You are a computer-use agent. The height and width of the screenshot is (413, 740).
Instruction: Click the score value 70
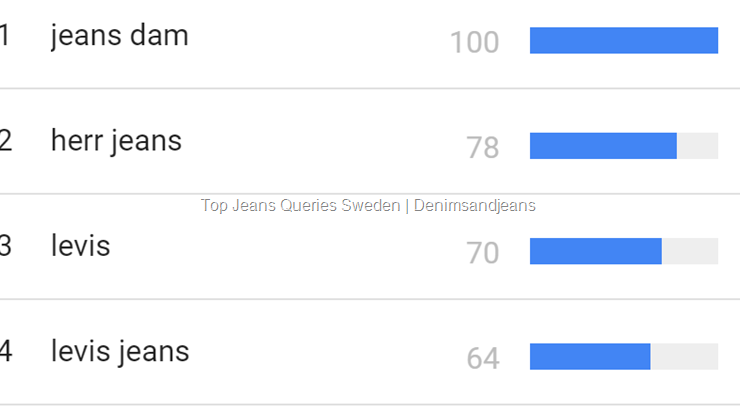[482, 253]
